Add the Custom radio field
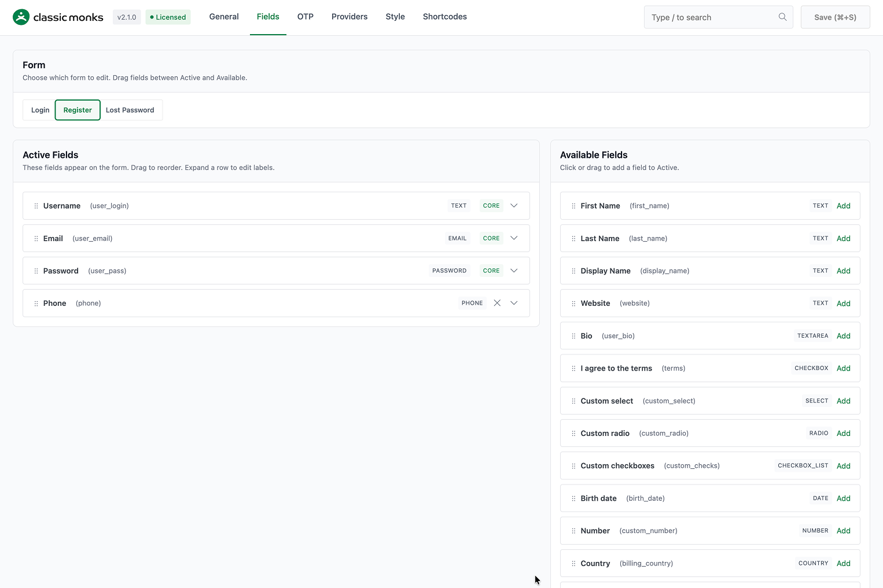 point(844,433)
